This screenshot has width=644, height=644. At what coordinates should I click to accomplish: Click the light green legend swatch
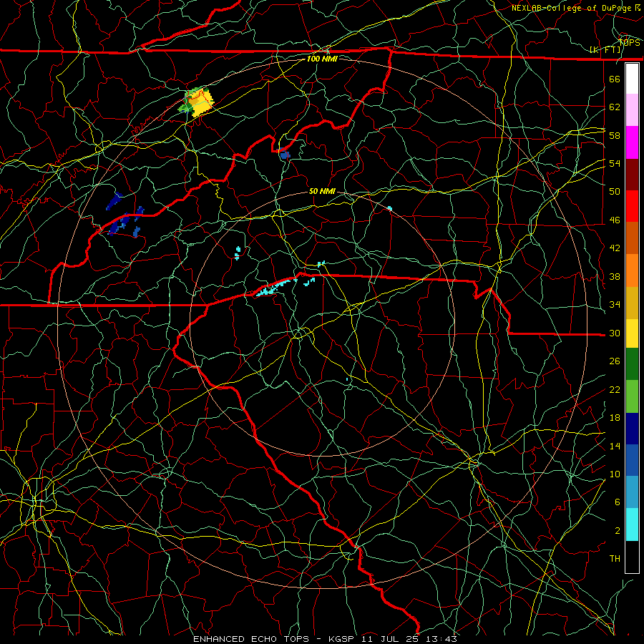tap(632, 396)
